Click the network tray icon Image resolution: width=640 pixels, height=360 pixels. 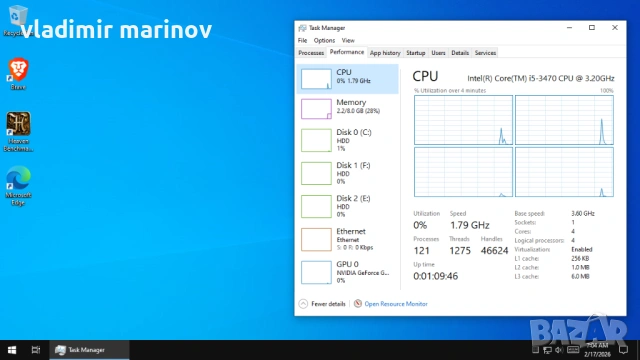click(547, 350)
